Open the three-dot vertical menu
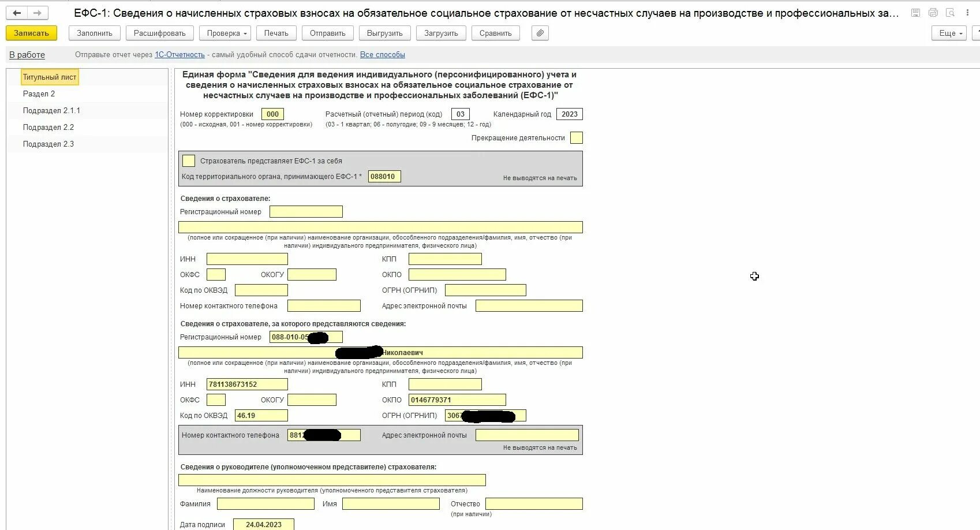Viewport: 980px width, 530px height. [968, 13]
